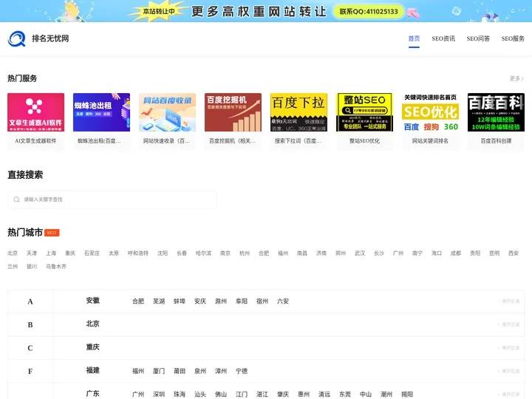Select hot city 乌鲁木齐
Image resolution: width=532 pixels, height=399 pixels.
click(x=56, y=266)
